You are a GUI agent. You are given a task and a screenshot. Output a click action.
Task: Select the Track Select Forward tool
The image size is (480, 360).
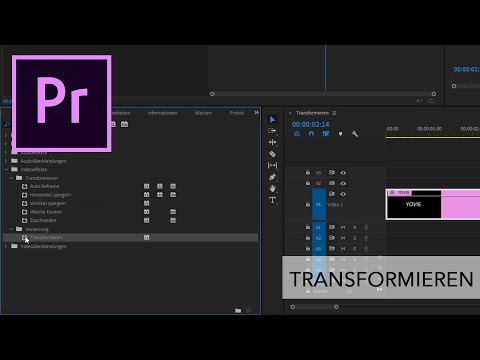coord(272,131)
